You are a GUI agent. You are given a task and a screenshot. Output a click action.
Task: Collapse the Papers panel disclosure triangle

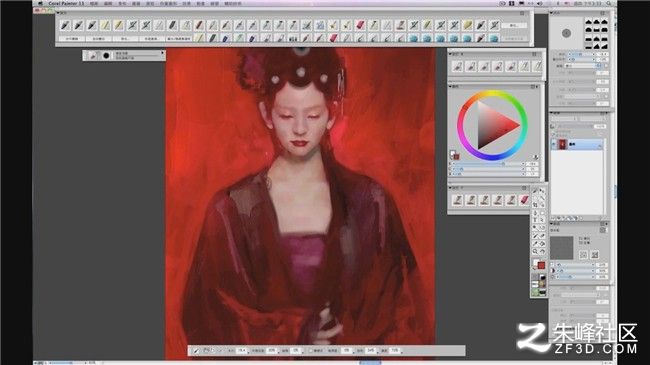552,224
